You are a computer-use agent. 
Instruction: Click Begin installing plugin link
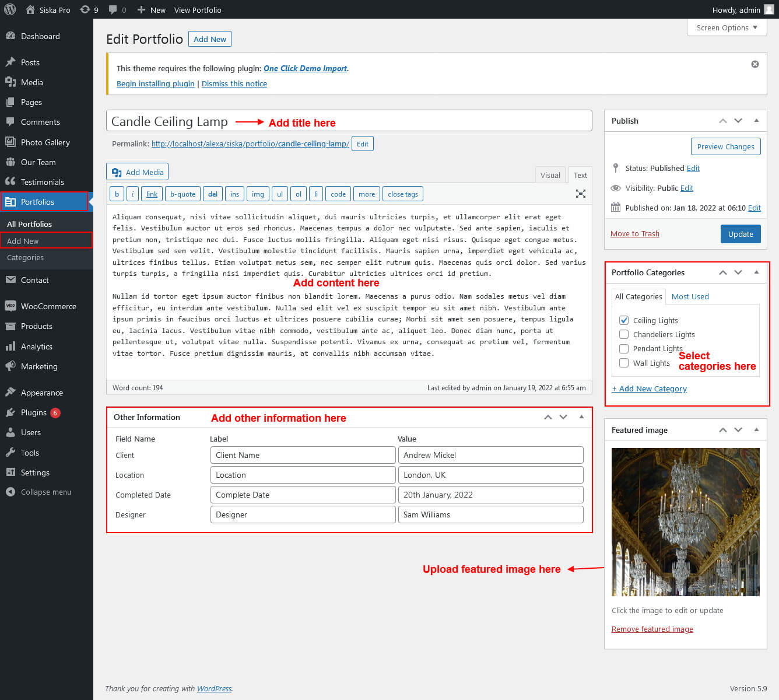coord(156,83)
